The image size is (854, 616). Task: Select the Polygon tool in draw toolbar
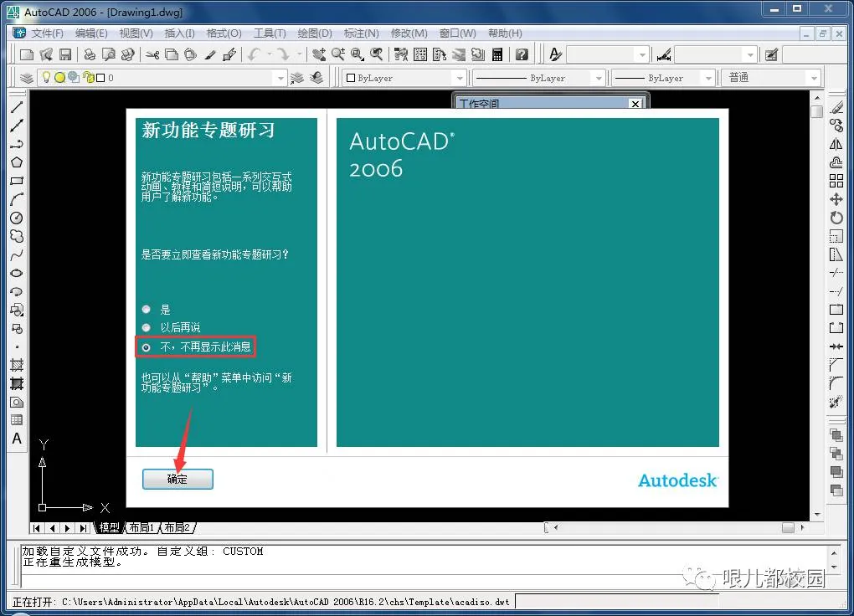(17, 162)
